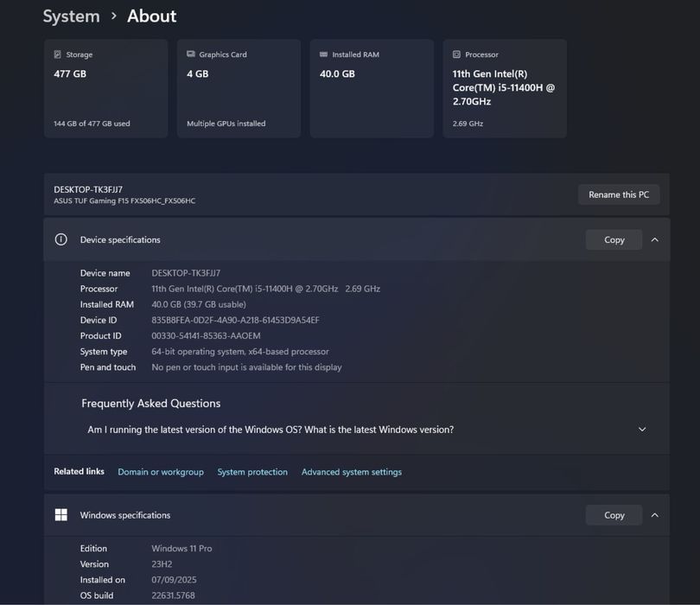
Task: Go back to System in breadcrumb
Action: coord(72,16)
